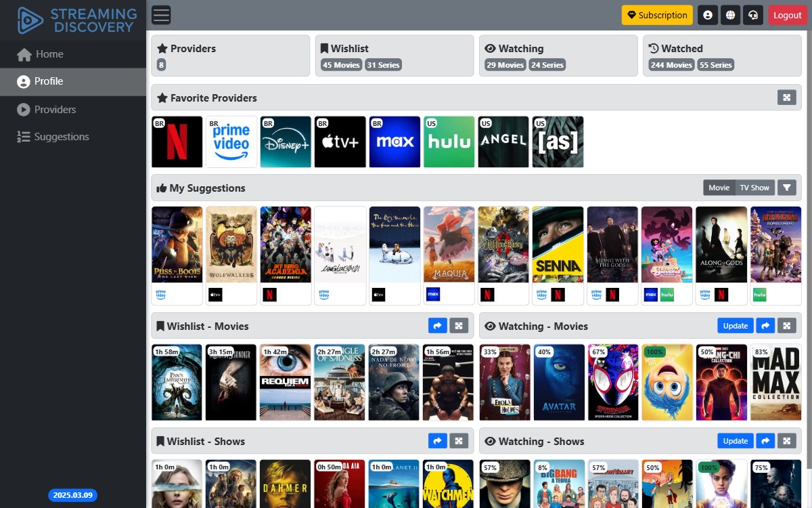
Task: Open Mad Max Collection poster
Action: point(776,383)
